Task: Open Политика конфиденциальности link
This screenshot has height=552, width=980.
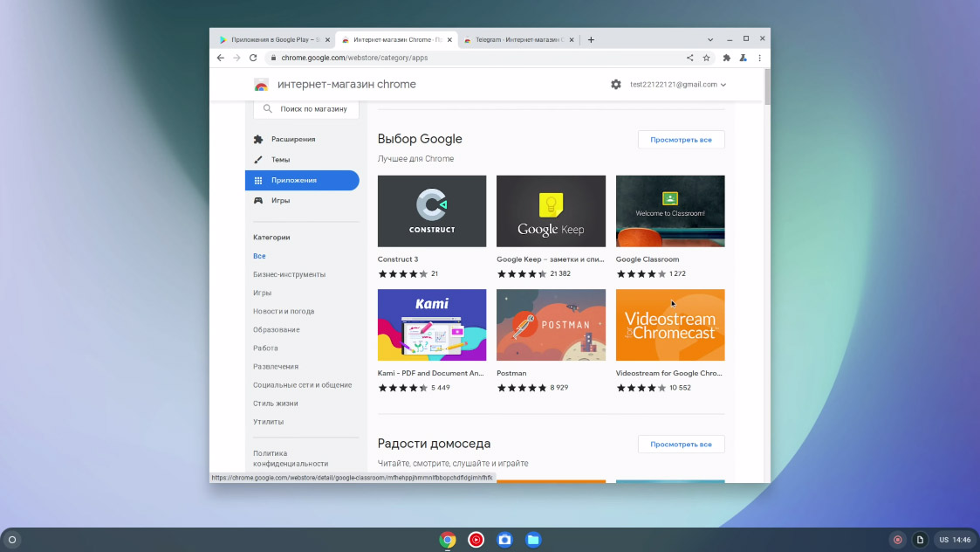Action: coord(291,459)
